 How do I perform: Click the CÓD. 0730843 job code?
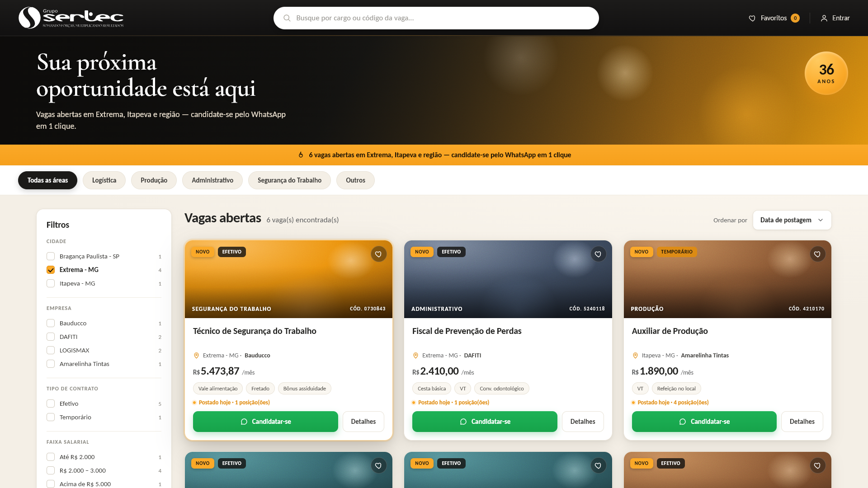pyautogui.click(x=368, y=309)
